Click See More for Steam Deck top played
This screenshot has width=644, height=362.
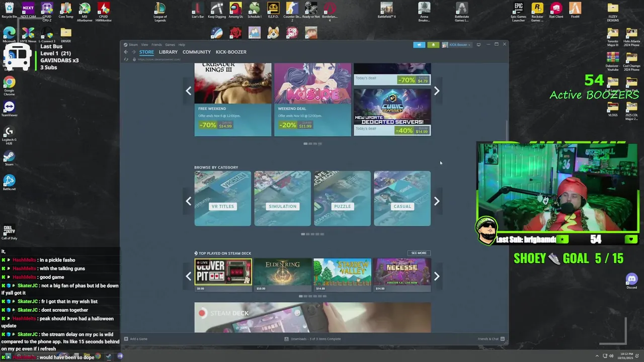419,253
